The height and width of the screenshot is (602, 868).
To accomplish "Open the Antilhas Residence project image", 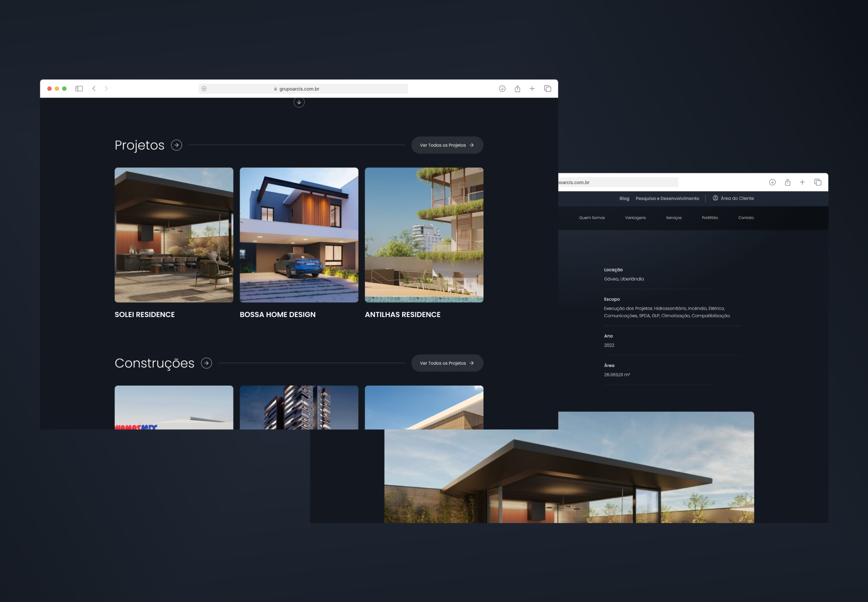I will coord(424,235).
